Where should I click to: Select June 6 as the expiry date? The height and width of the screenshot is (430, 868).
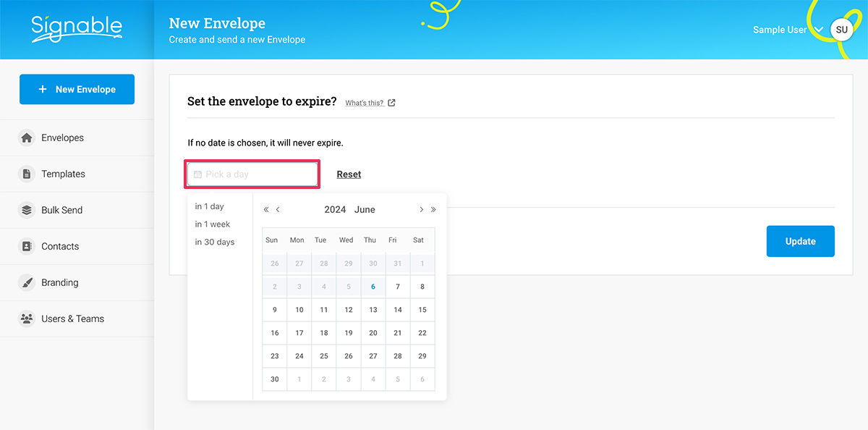point(373,286)
